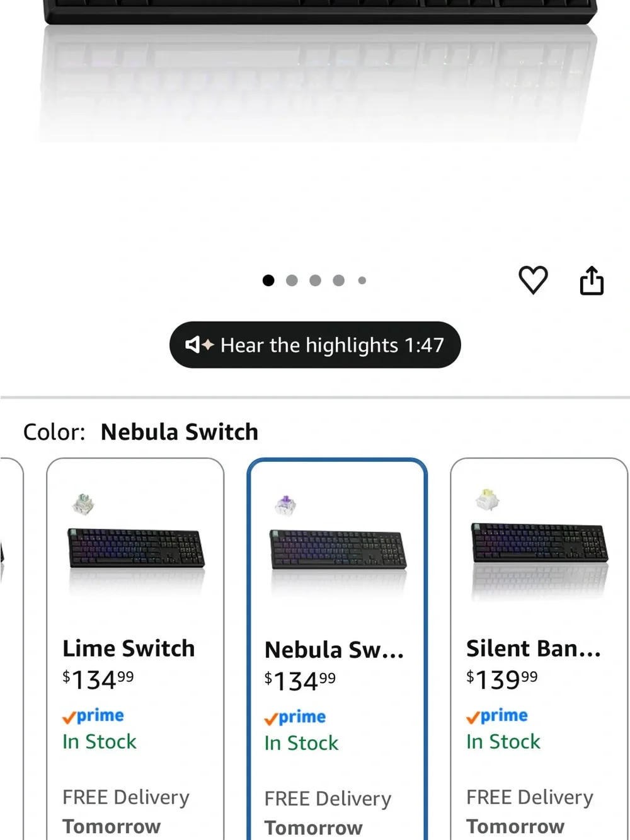The height and width of the screenshot is (840, 630).
Task: Go to fourth image carousel dot
Action: click(x=339, y=280)
